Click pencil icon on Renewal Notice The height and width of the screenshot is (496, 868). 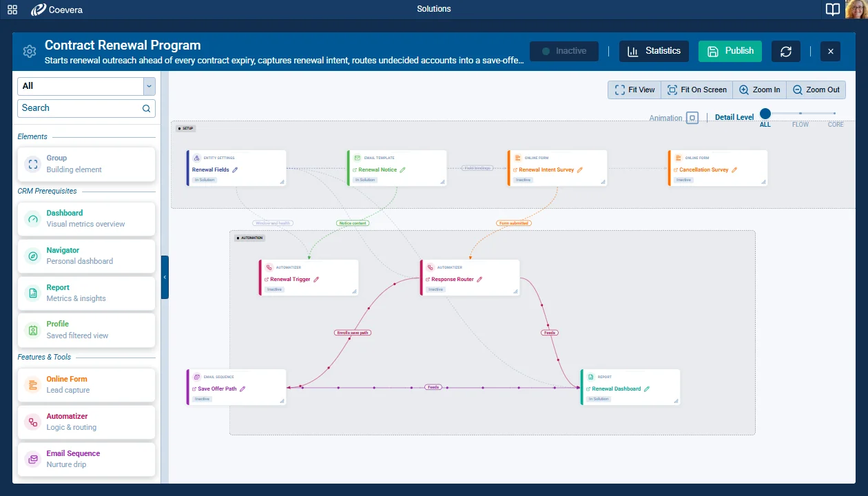[403, 169]
